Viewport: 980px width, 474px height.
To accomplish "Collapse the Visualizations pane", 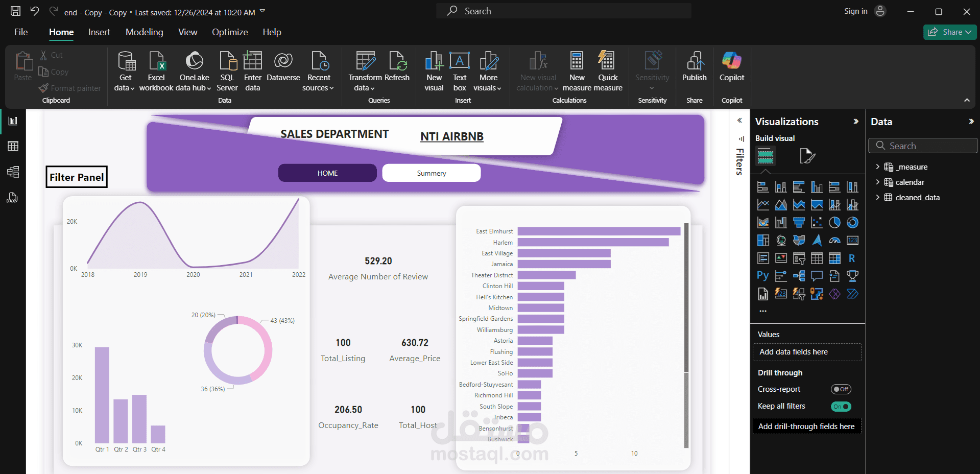I will [856, 122].
